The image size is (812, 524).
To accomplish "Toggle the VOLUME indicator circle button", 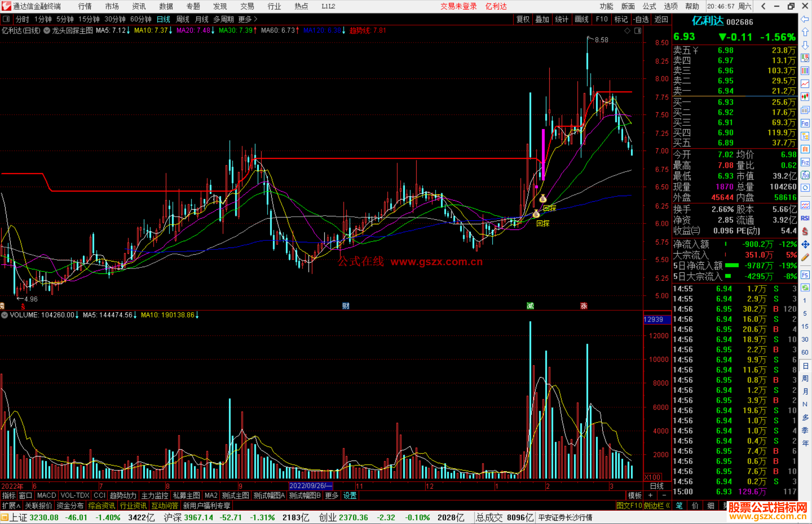I will tap(5, 315).
